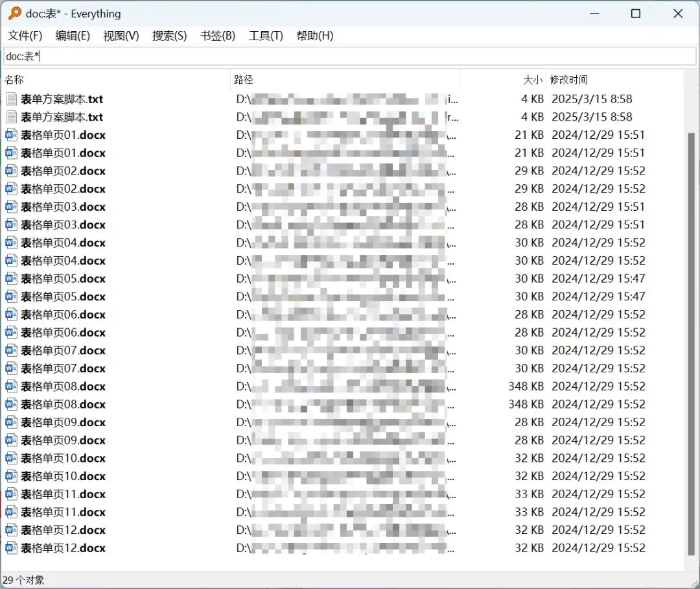Click the Word icon of the upper 表格单页06.docx
The height and width of the screenshot is (589, 700).
pyautogui.click(x=11, y=314)
